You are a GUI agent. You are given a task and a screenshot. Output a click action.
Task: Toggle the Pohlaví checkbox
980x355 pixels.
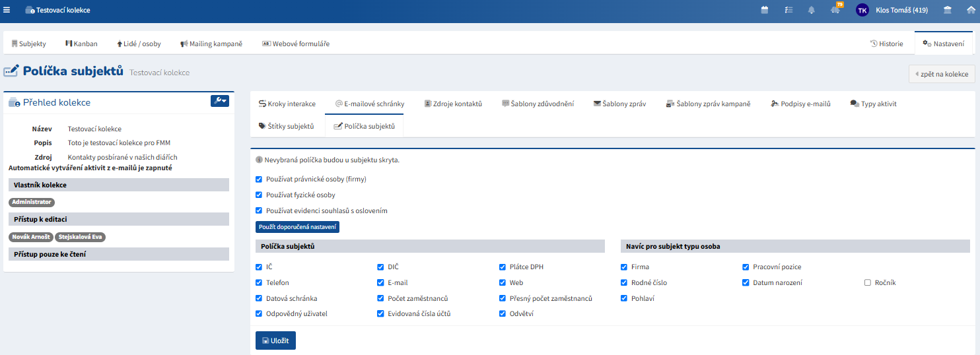click(x=624, y=298)
